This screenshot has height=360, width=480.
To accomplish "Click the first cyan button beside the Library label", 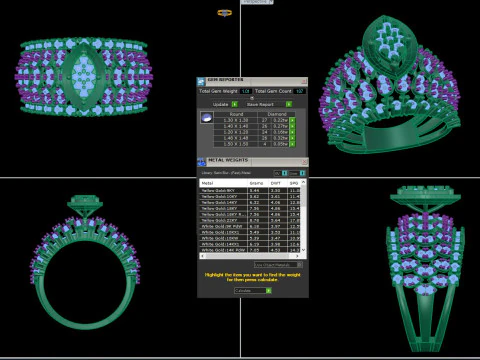I will 284,173.
